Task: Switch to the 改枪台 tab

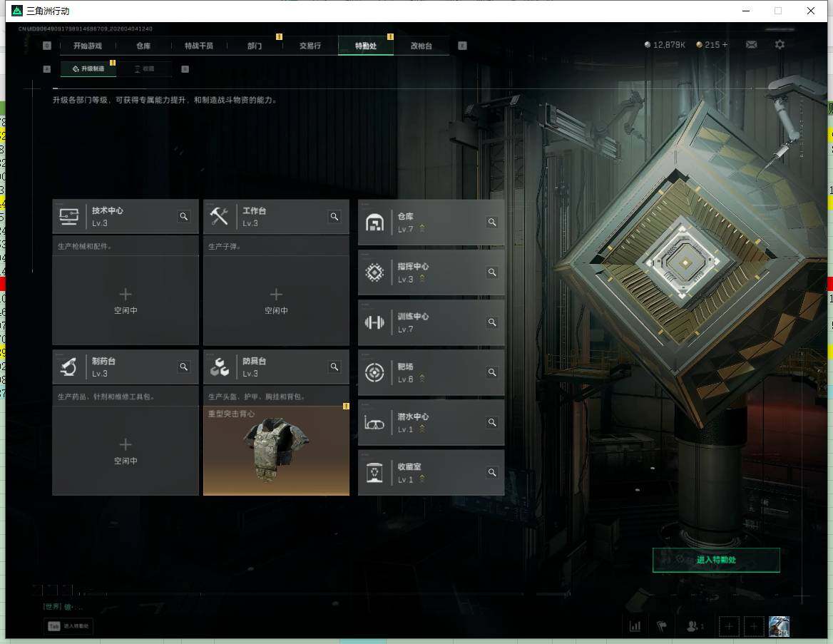Action: 421,46
